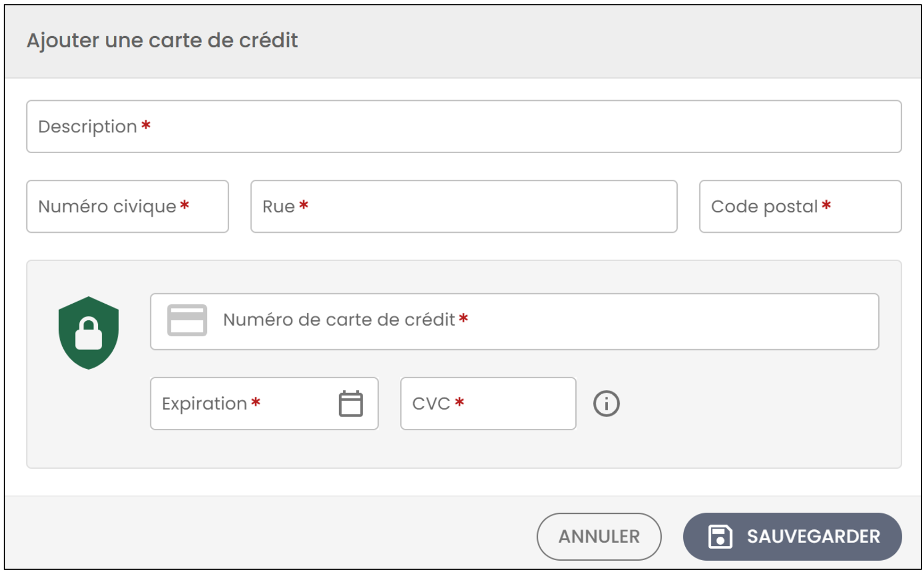Select the CVC input box
The width and height of the screenshot is (924, 574).
pyautogui.click(x=489, y=404)
